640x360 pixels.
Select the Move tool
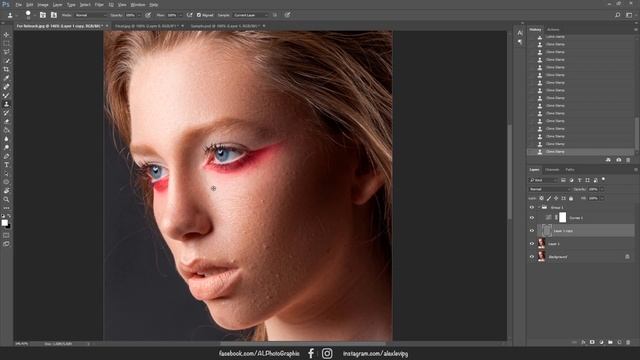click(6, 35)
